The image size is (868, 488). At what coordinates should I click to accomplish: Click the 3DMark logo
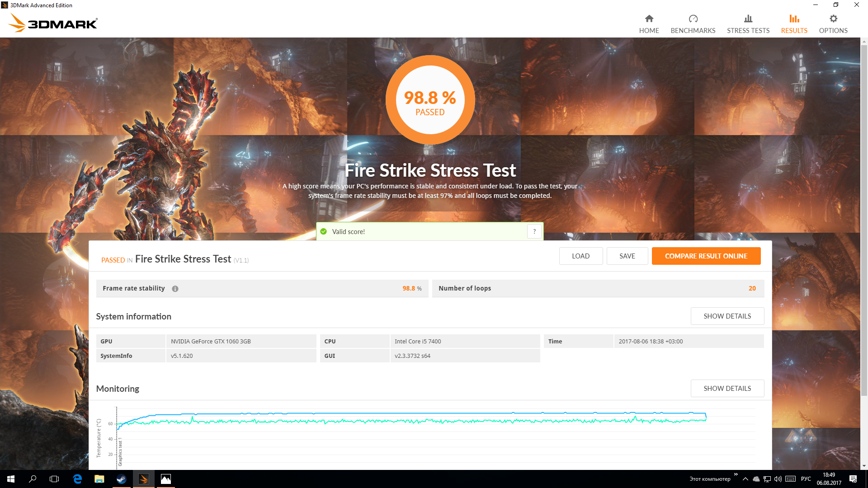pos(53,23)
